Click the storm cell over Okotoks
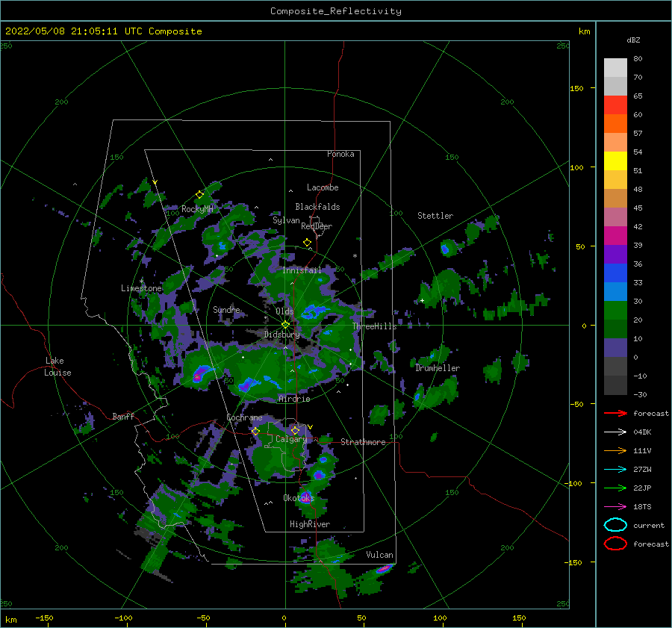The image size is (672, 628). tap(306, 497)
